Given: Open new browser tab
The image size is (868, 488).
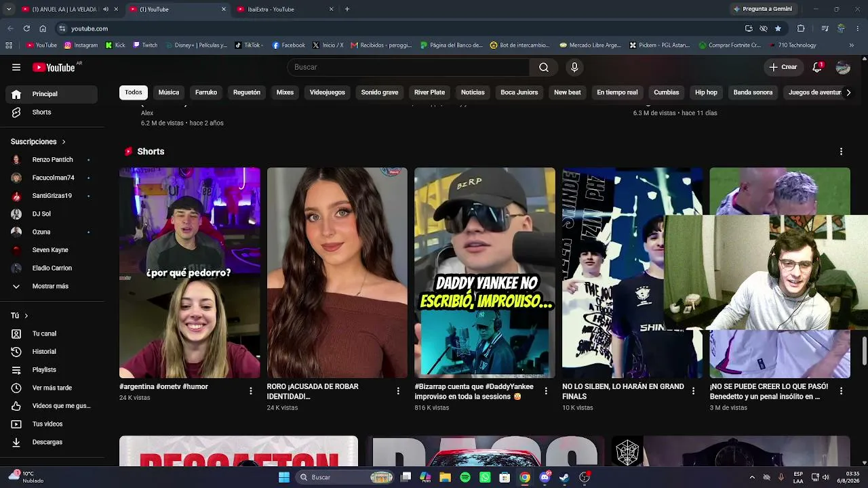Looking at the screenshot, I should pos(347,9).
